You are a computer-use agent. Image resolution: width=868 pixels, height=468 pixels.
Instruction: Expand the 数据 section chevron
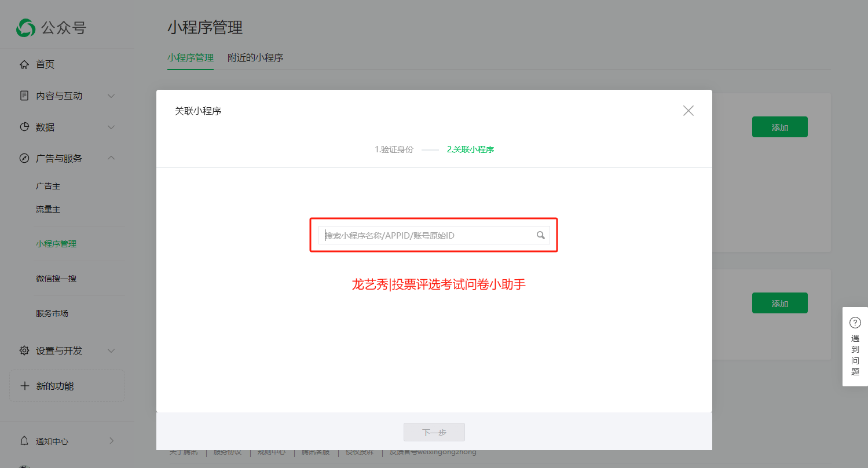point(112,127)
